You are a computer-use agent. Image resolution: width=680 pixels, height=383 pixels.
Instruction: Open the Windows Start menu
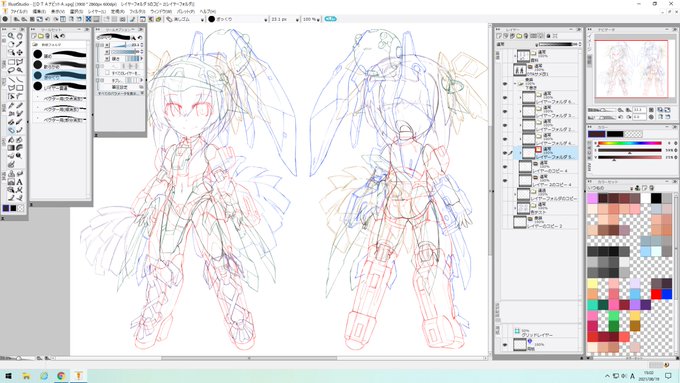8,376
